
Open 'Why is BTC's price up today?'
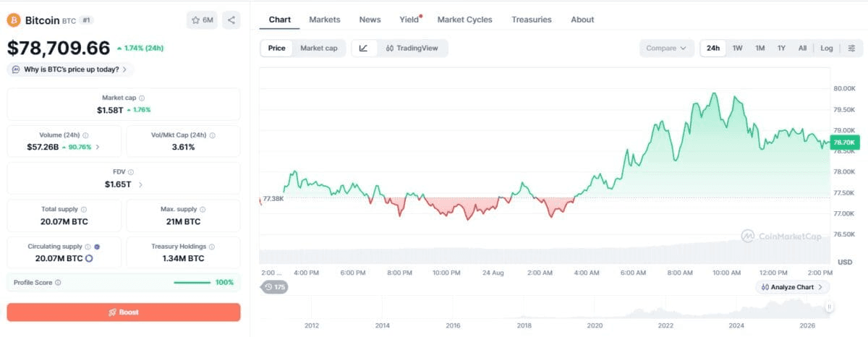[71, 69]
